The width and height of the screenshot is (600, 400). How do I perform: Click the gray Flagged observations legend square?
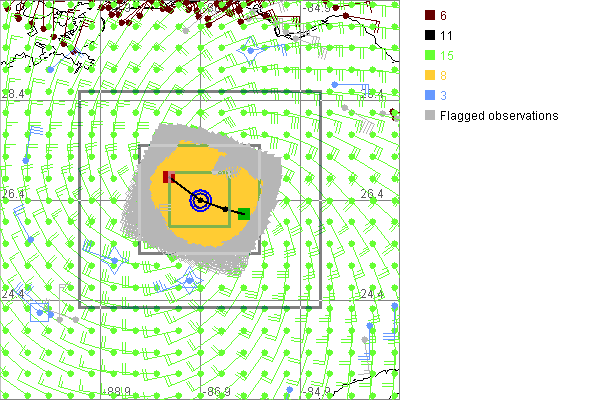(x=429, y=116)
